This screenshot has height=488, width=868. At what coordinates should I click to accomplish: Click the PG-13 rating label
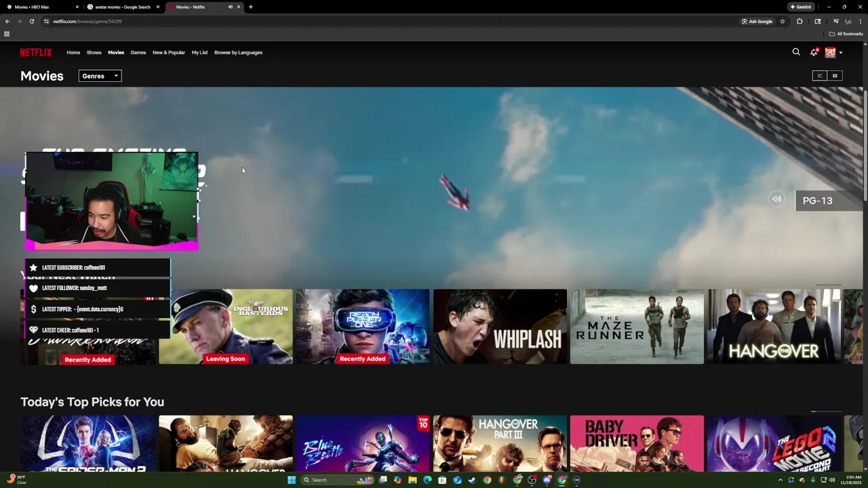tap(817, 201)
